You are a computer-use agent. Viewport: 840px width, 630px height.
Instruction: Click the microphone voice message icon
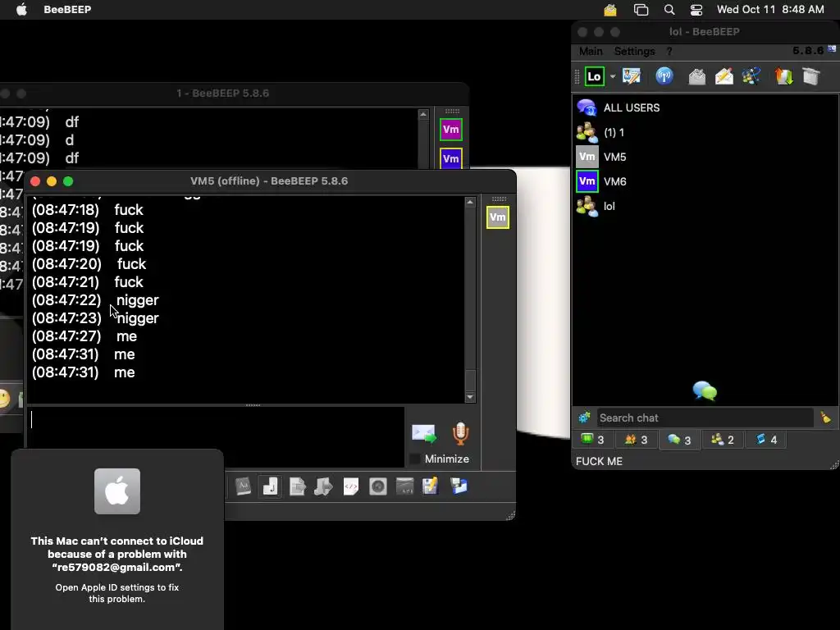461,434
